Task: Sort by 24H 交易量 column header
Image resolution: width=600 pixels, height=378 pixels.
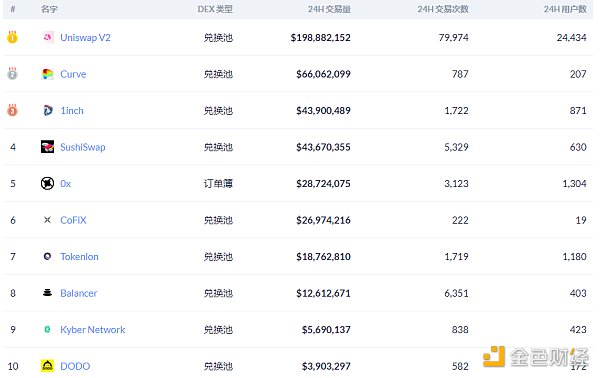Action: coord(329,9)
